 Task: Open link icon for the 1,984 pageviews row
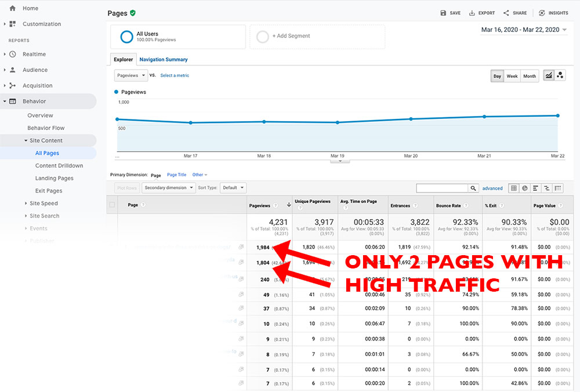pyautogui.click(x=241, y=246)
